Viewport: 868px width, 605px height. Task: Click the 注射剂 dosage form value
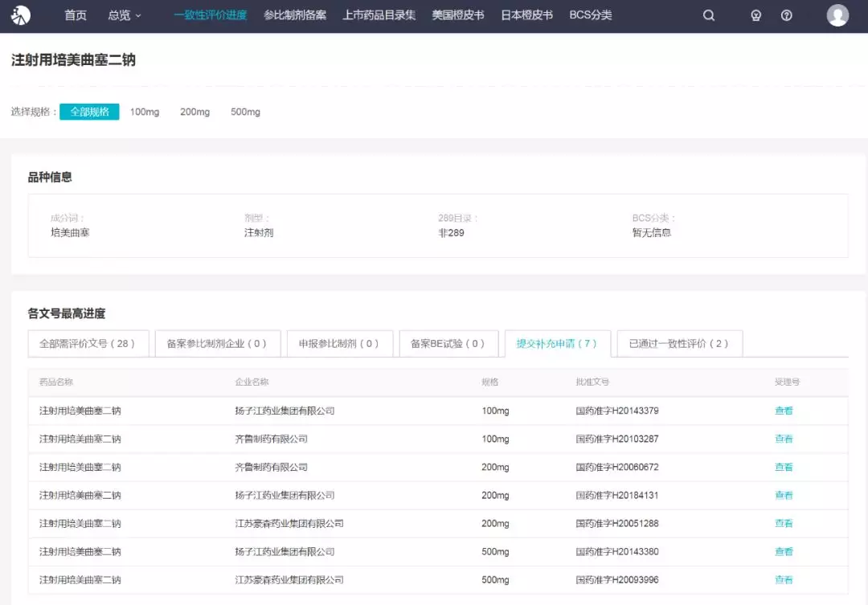click(x=259, y=233)
